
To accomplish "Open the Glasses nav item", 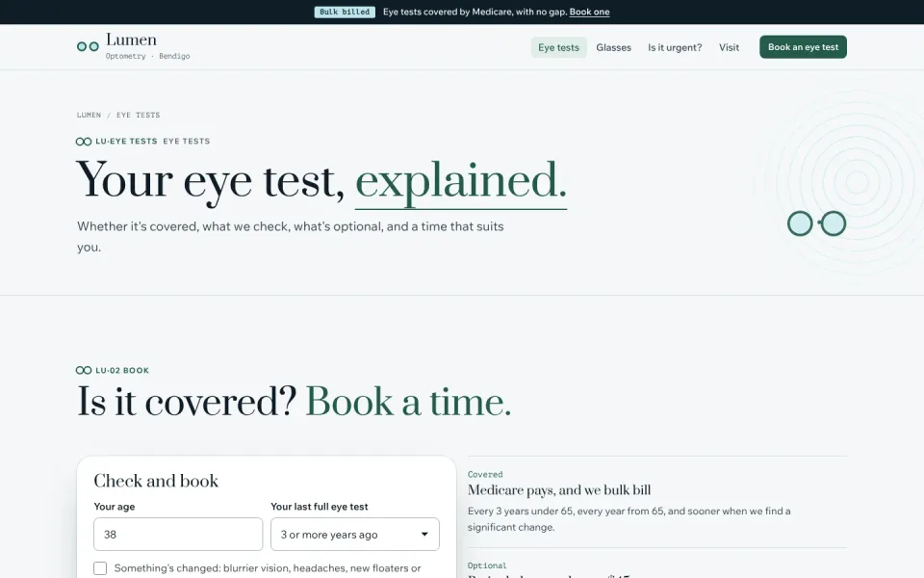I will tap(613, 47).
